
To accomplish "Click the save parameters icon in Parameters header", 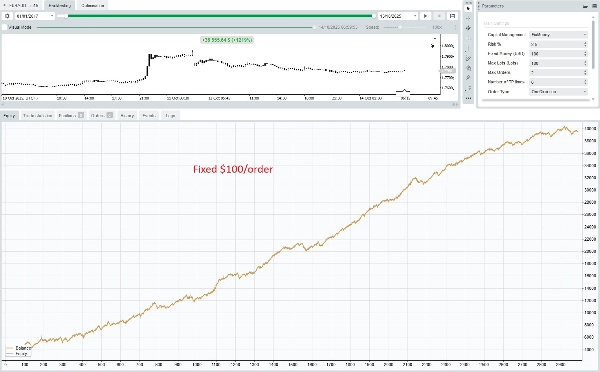I will point(594,6).
